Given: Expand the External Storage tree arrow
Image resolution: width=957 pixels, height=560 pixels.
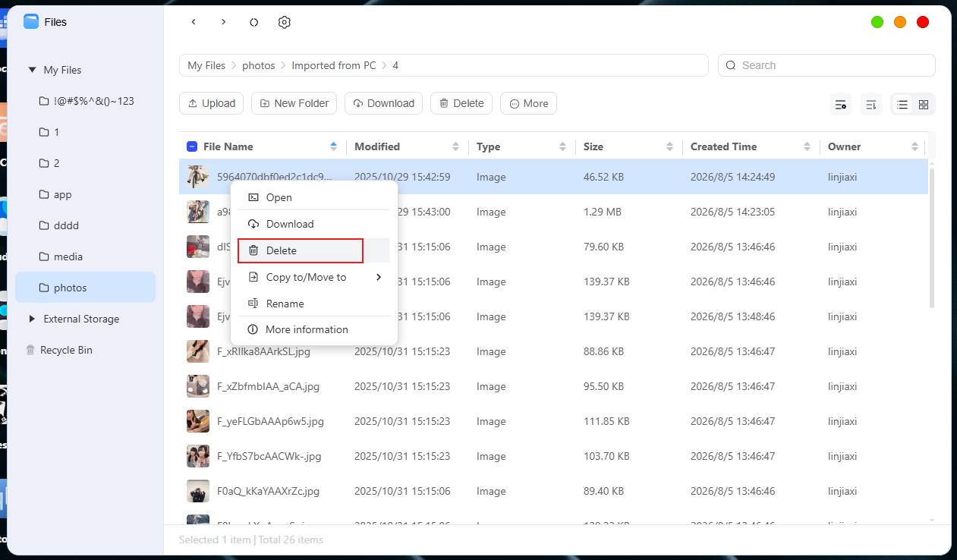Looking at the screenshot, I should pos(32,319).
